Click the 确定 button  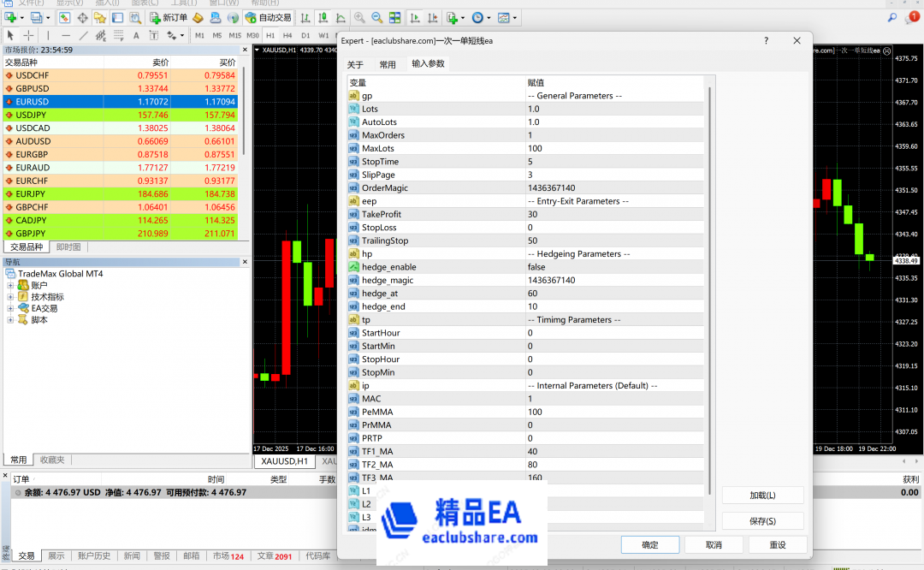click(649, 544)
